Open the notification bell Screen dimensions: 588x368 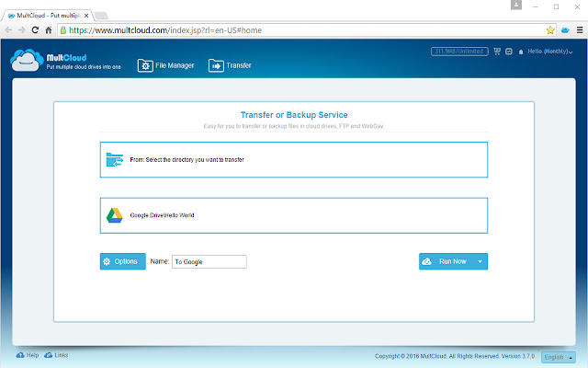coord(521,52)
